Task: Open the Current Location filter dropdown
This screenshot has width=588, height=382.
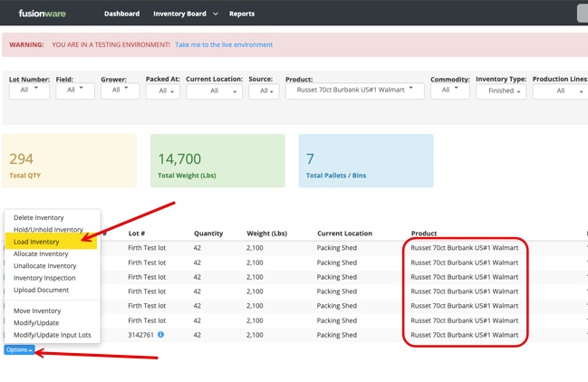Action: coord(214,91)
